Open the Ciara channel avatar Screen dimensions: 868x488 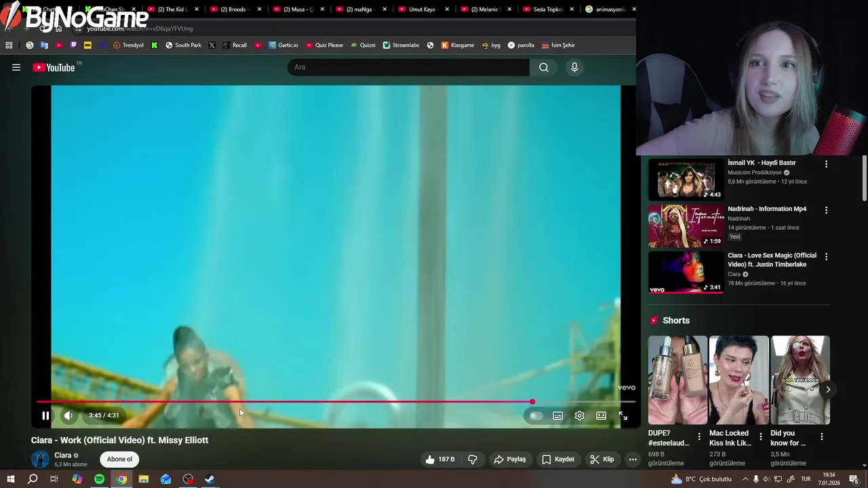40,460
